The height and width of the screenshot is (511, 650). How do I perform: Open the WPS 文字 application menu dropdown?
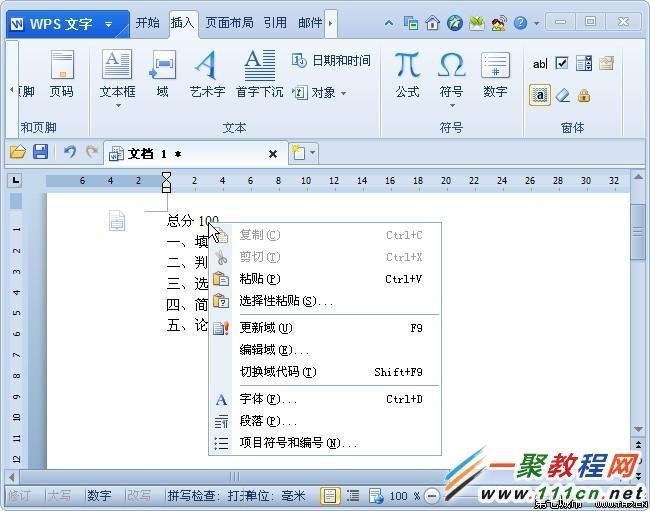[108, 24]
